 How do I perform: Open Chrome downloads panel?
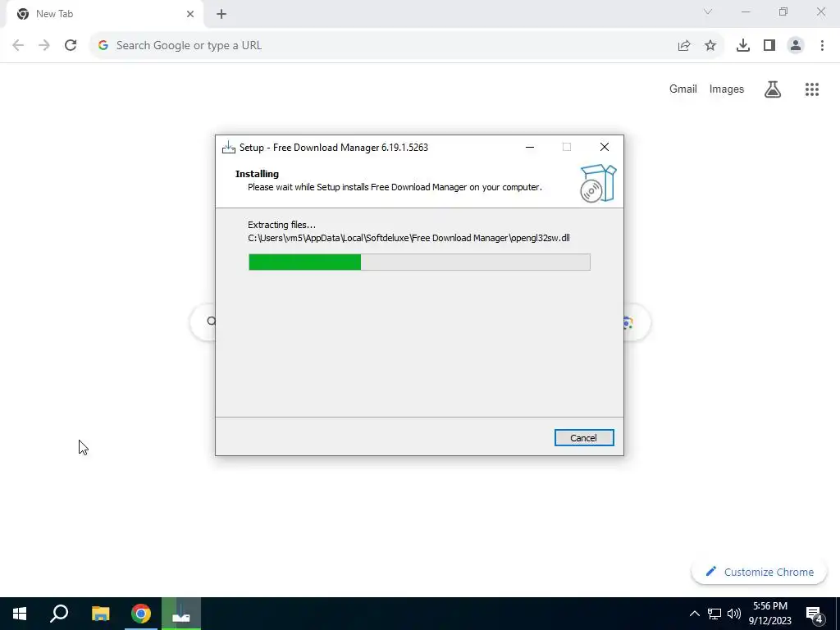743,46
